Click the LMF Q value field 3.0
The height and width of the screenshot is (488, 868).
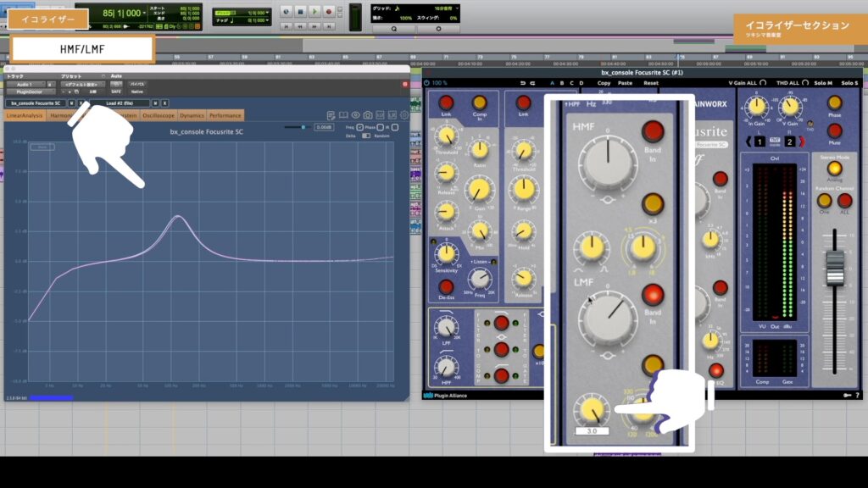tap(592, 430)
